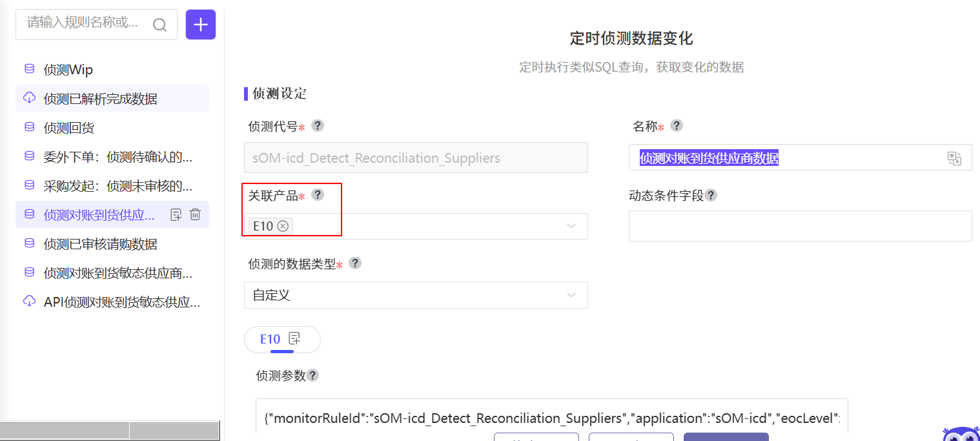Click help icon next to 侦测的数据类型
The image size is (980, 441).
(x=355, y=263)
